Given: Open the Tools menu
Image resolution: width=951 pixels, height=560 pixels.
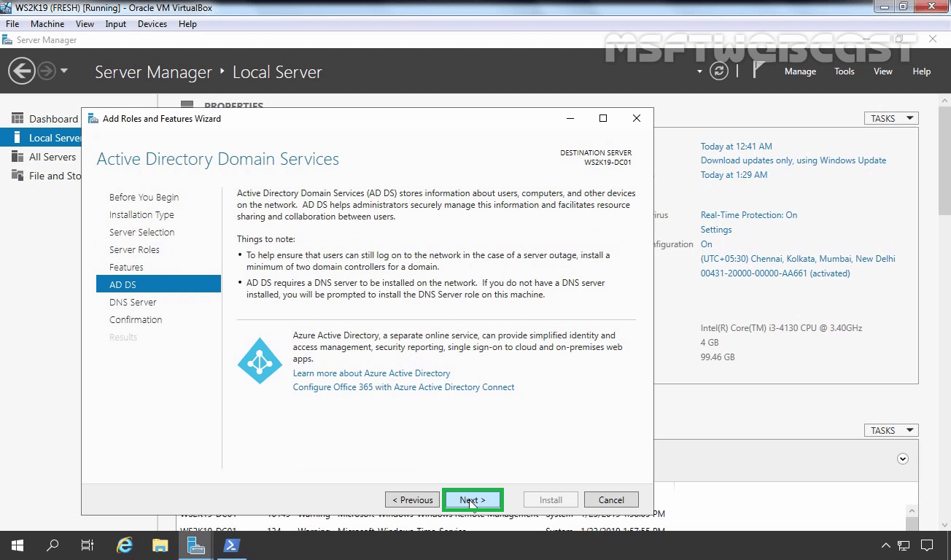Looking at the screenshot, I should [845, 71].
